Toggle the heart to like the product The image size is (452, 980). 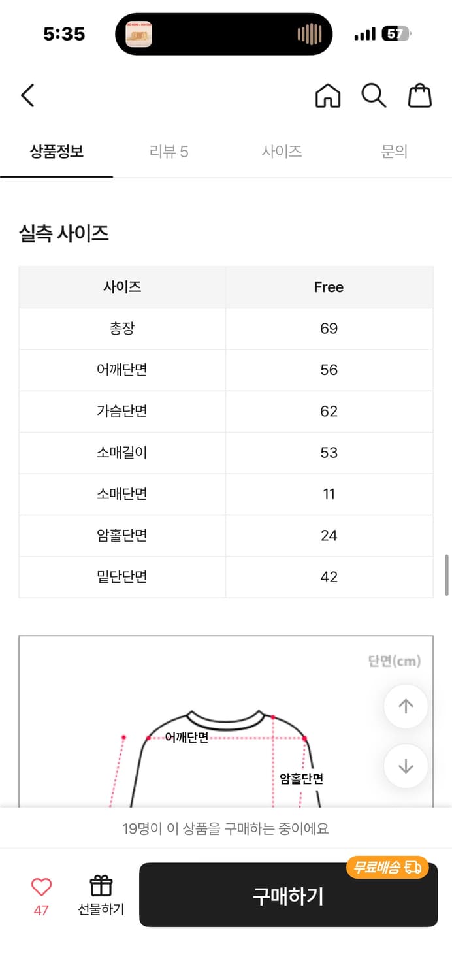pos(41,885)
